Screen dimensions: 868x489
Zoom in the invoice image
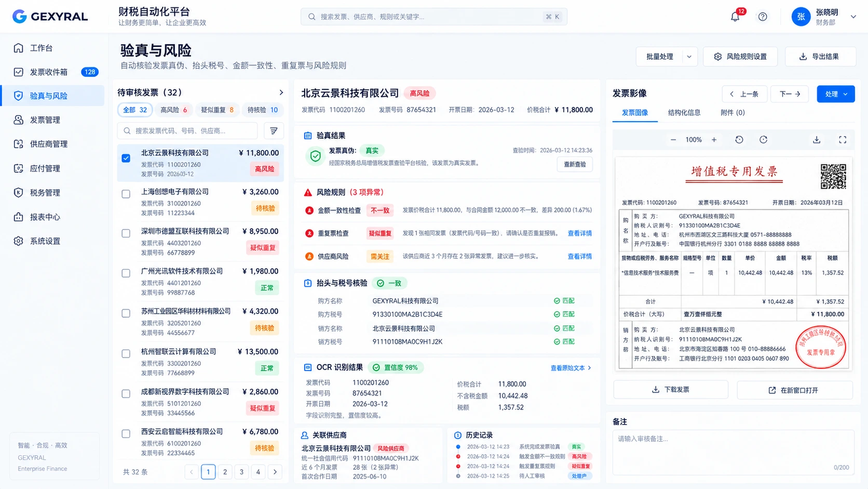714,140
